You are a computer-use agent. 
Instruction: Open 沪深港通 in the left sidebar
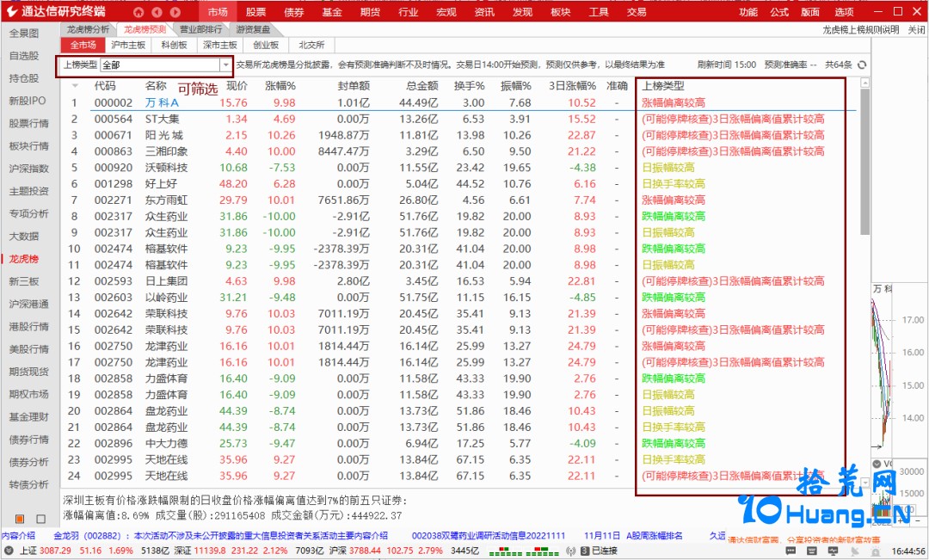[28, 304]
